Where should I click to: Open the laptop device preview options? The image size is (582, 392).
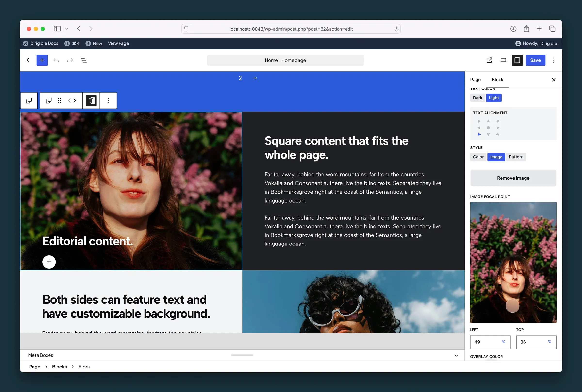(503, 60)
